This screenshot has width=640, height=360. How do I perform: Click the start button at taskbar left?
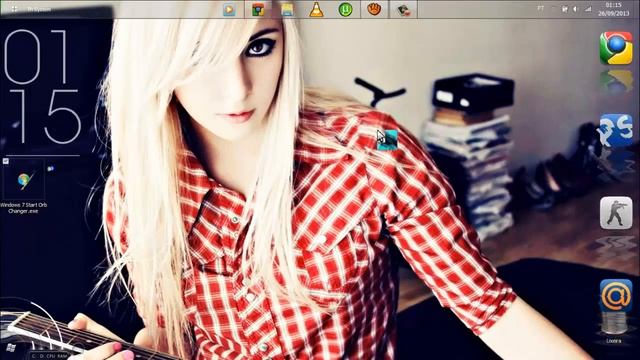point(14,9)
